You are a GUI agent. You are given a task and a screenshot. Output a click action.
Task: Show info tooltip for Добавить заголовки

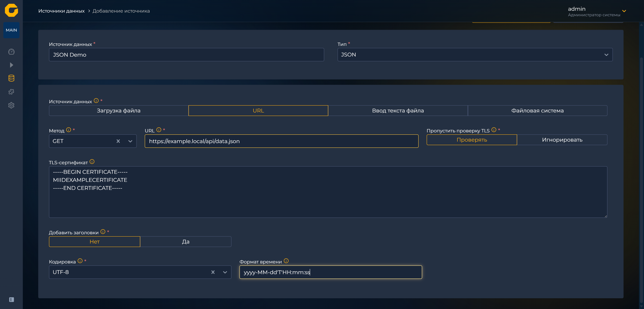[103, 232]
